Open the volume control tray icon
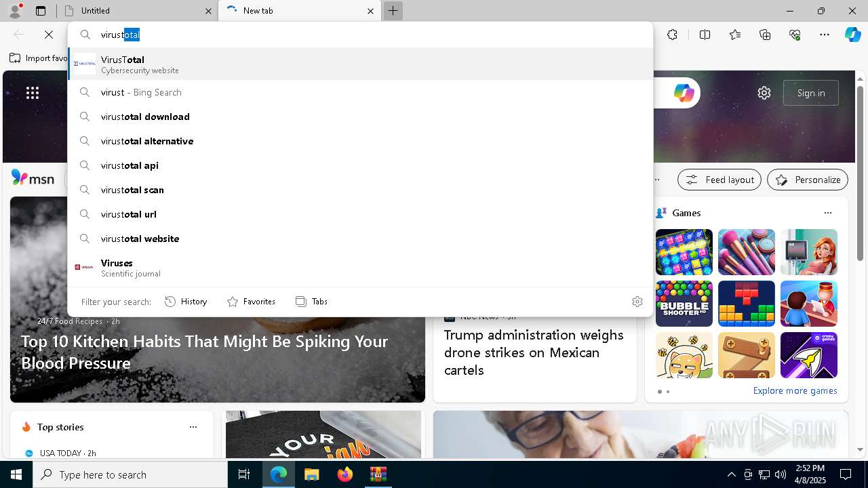 pyautogui.click(x=781, y=474)
